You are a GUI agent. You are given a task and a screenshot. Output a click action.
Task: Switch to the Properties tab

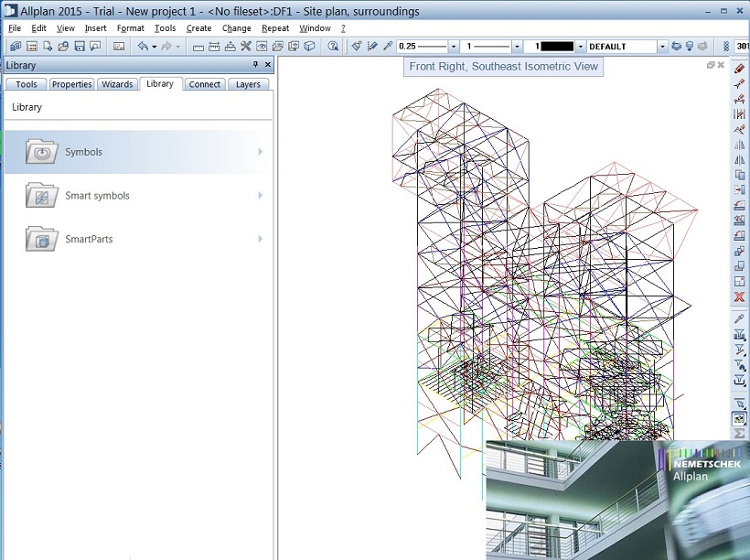click(71, 84)
